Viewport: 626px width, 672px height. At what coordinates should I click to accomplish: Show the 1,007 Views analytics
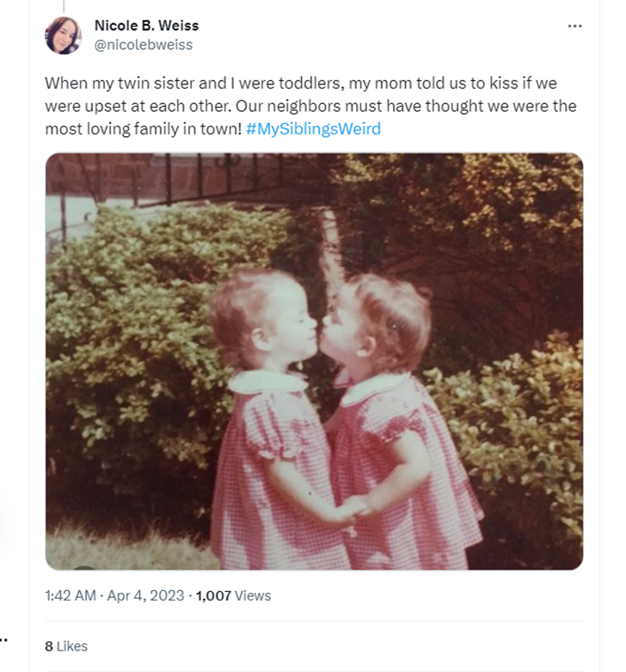[233, 595]
